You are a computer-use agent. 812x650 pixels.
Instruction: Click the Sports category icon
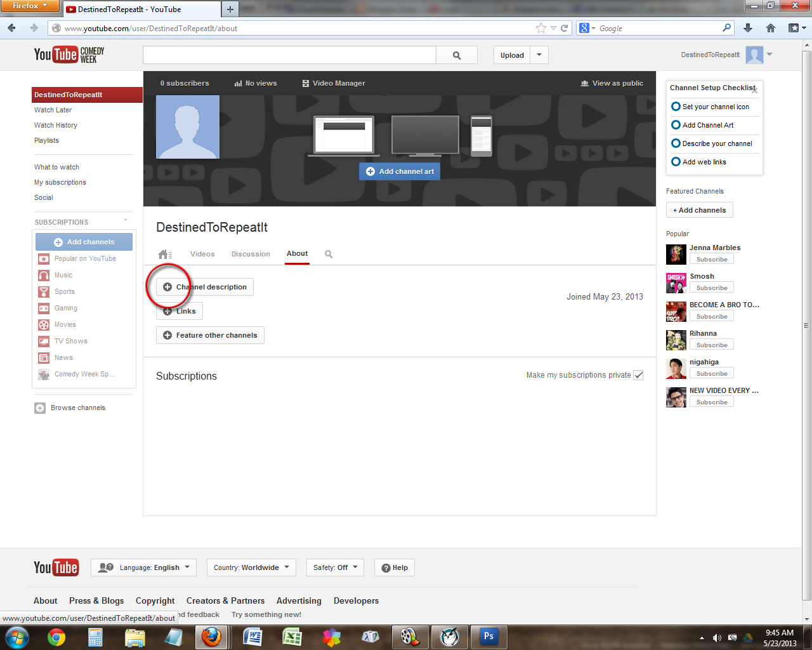[44, 291]
